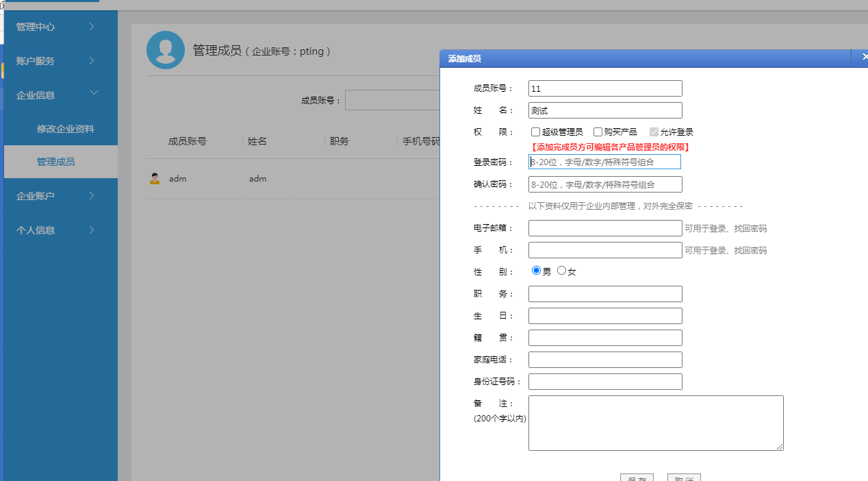Click the user avatar icon beside 管理成员
The height and width of the screenshot is (481, 868).
pos(166,50)
